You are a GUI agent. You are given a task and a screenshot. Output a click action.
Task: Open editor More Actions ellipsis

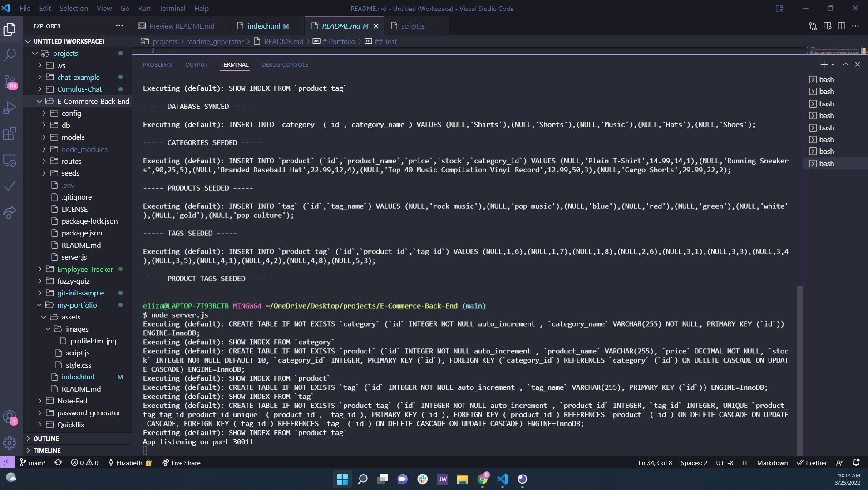point(856,26)
